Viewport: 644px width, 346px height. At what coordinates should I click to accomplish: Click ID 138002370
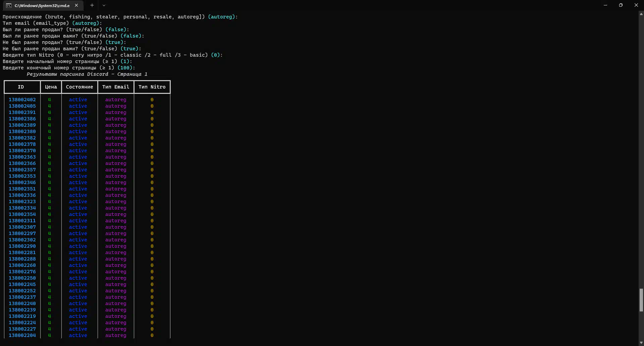[22, 151]
